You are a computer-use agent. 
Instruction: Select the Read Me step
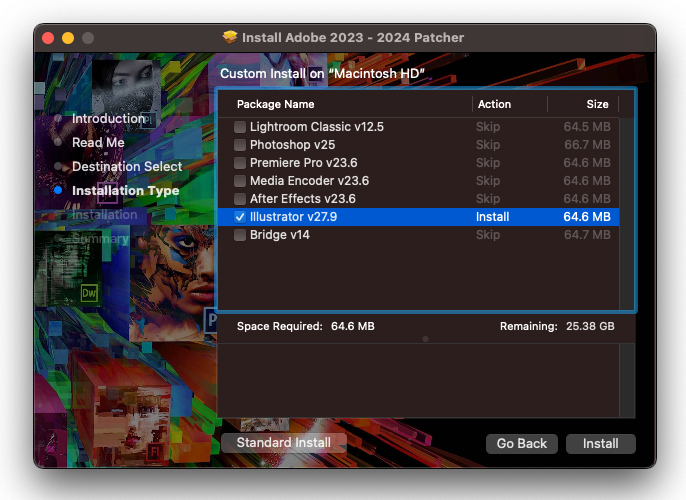[98, 143]
